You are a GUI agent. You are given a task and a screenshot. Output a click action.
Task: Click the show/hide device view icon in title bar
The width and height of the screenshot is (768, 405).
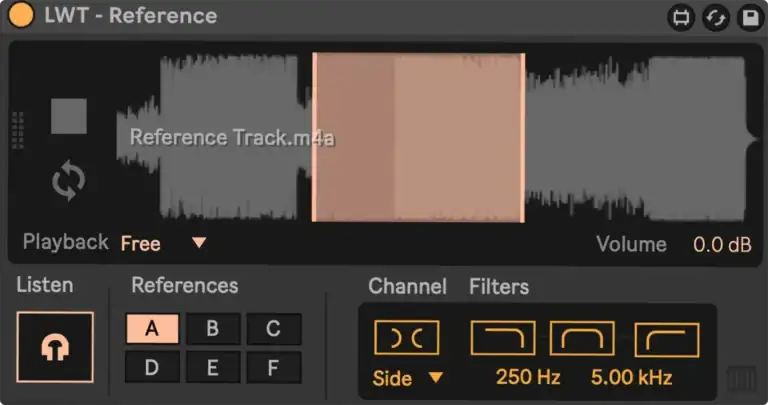(681, 18)
